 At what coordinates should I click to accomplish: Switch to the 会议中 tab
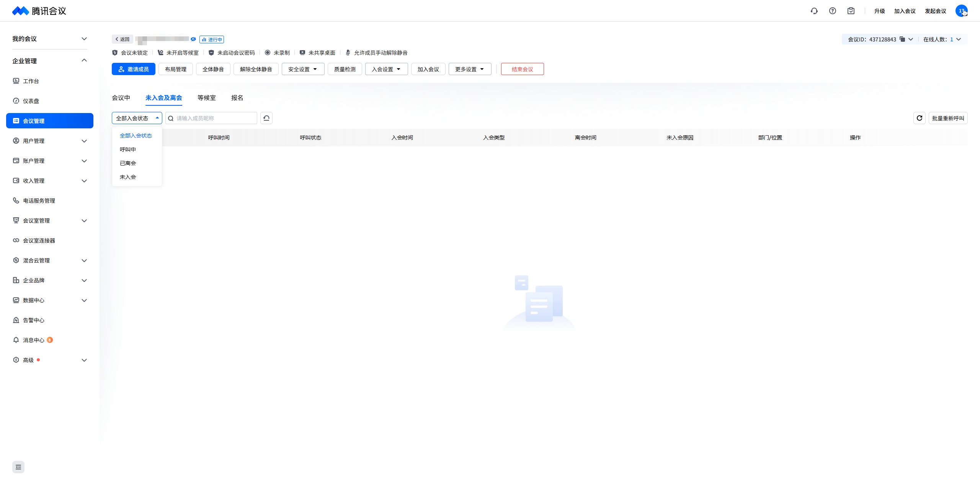click(121, 98)
